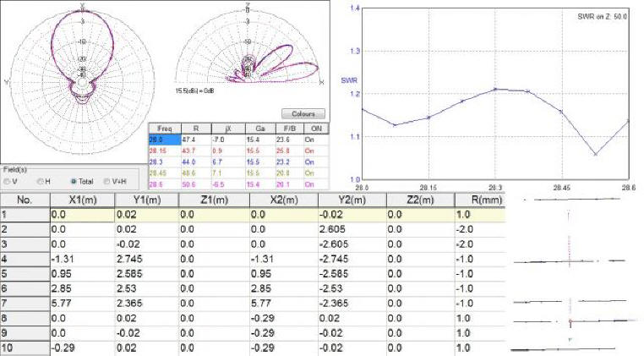Click the jX column header
This screenshot has width=644, height=356.
pyautogui.click(x=228, y=129)
